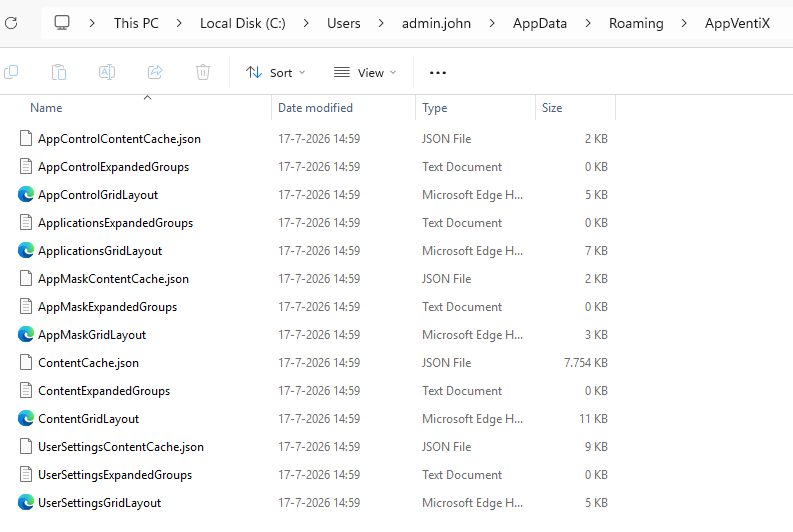Click the Edge icon of AppMaskGridLayout
Image resolution: width=793 pixels, height=532 pixels.
(x=26, y=334)
